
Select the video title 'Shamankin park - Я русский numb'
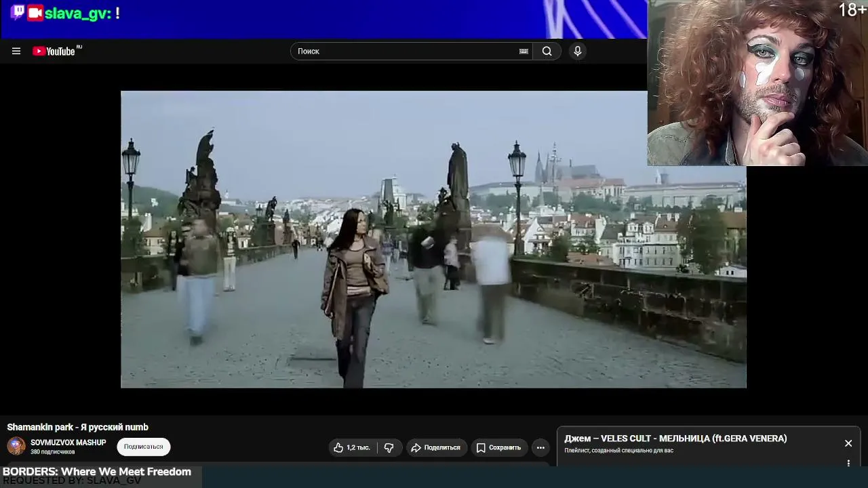click(78, 427)
